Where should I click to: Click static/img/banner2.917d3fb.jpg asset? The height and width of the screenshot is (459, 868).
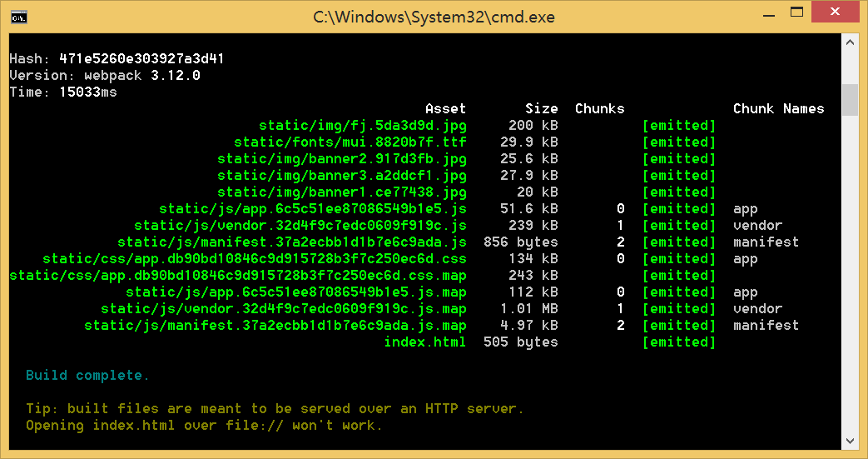tap(341, 158)
